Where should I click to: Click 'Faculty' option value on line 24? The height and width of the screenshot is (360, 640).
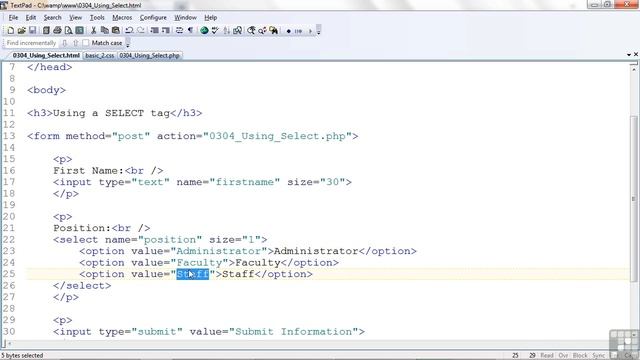[x=199, y=262]
